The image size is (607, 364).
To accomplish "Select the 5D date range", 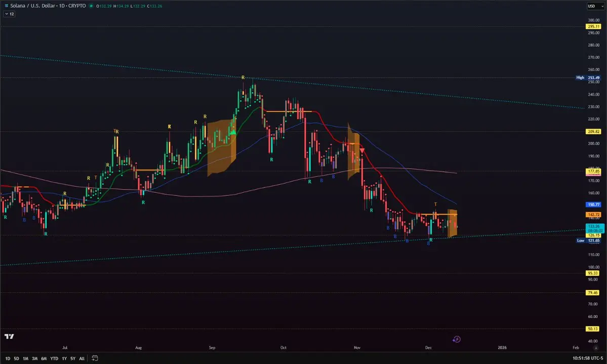I will click(16, 358).
